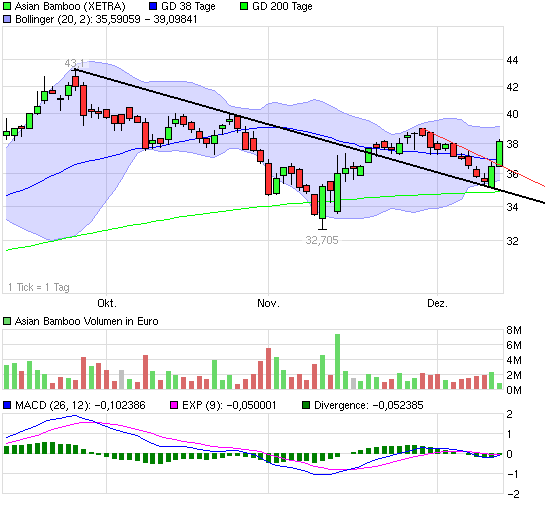Click the 'Dez.' month axis label

(x=437, y=303)
